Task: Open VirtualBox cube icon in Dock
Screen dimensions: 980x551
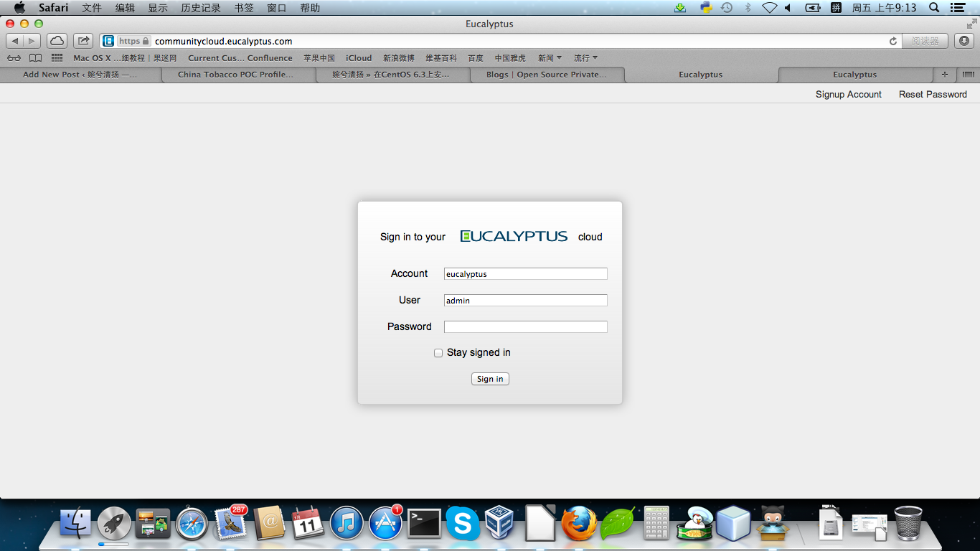Action: pyautogui.click(x=500, y=523)
